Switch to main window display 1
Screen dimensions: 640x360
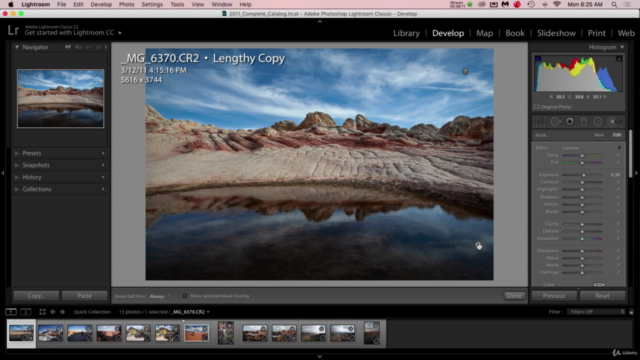[11, 312]
